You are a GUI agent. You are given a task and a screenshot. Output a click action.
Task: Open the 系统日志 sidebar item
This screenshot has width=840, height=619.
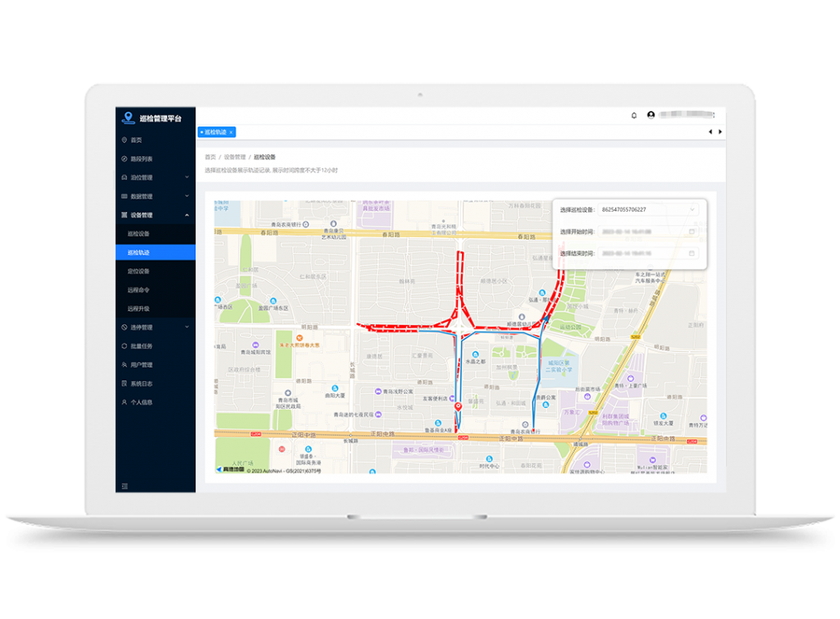click(x=155, y=383)
